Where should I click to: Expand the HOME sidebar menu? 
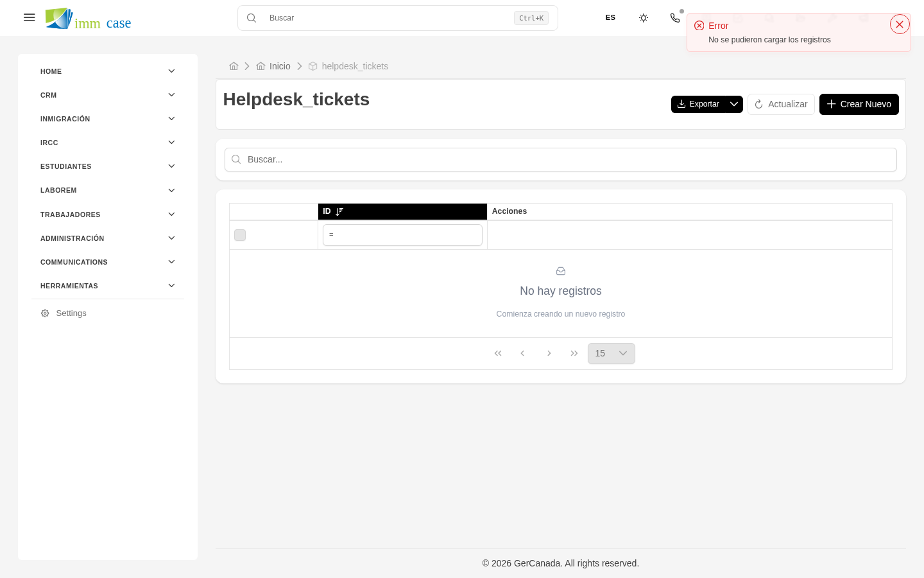coord(108,71)
